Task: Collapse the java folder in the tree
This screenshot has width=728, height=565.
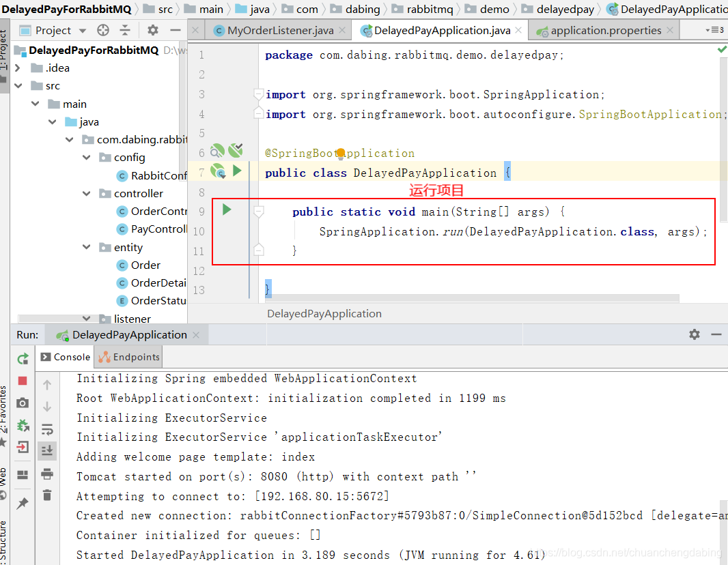Action: click(53, 122)
